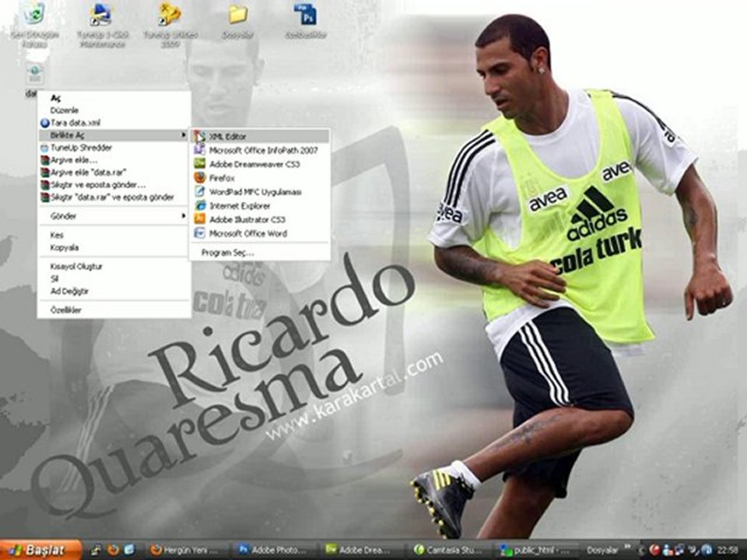The image size is (747, 560).
Task: Select the data.xml file icon on desktop
Action: (35, 75)
